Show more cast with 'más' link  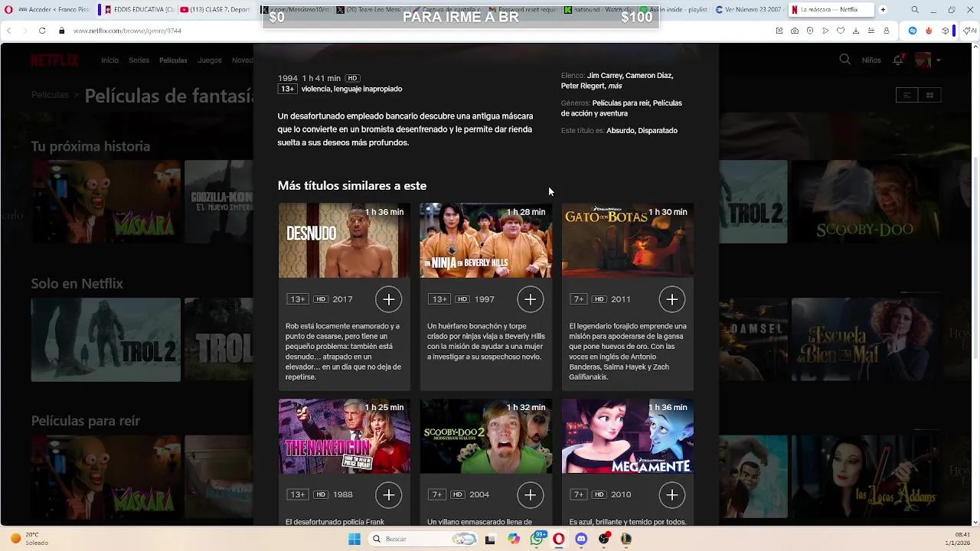[x=615, y=86]
